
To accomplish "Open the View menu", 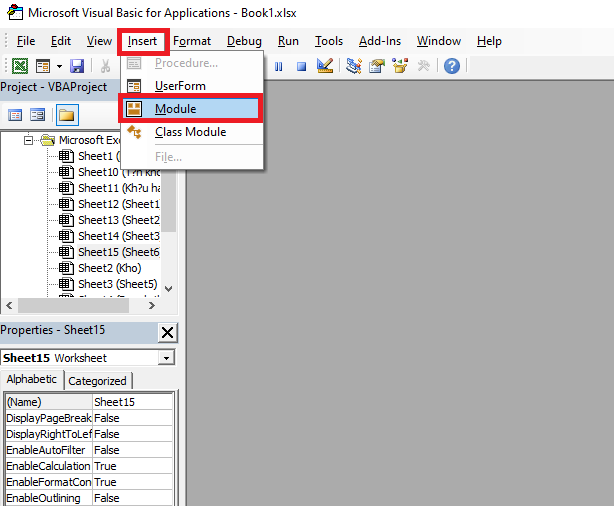I will point(99,41).
